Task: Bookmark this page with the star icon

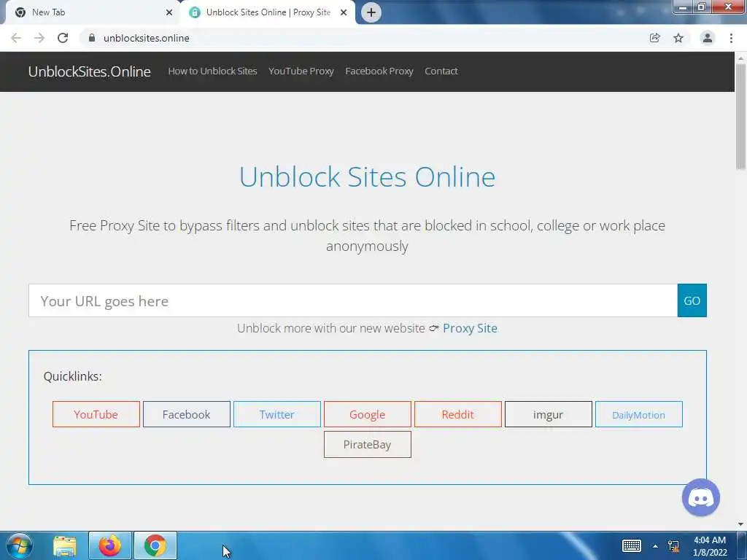Action: (678, 38)
